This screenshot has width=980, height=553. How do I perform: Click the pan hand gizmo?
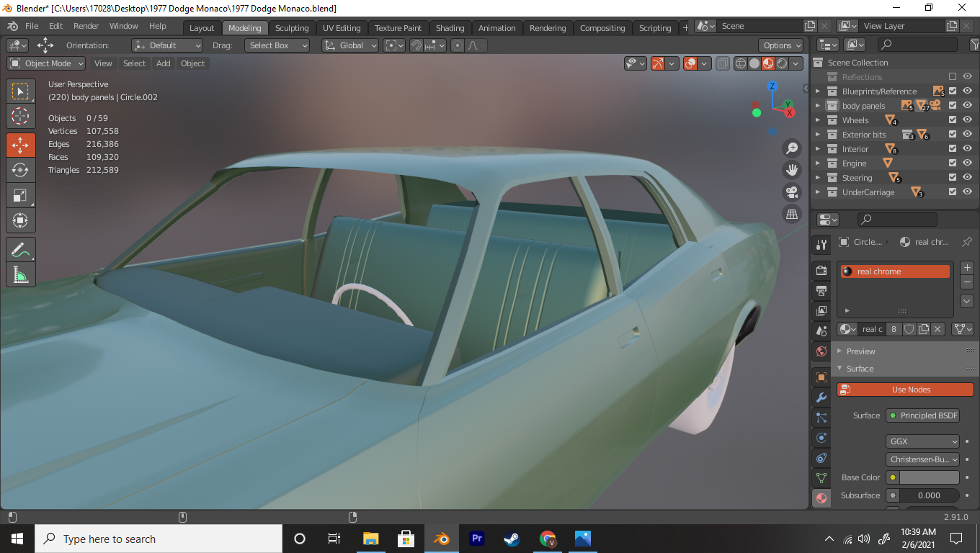click(792, 170)
